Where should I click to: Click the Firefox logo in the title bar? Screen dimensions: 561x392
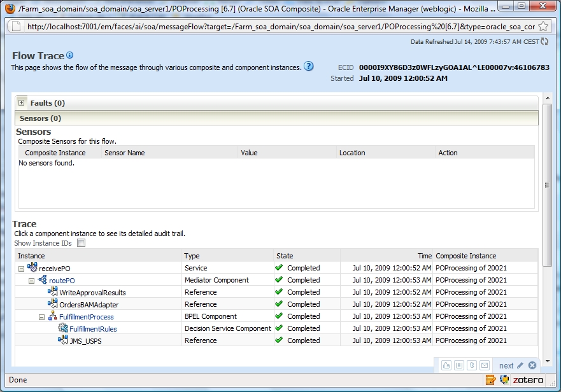[10, 8]
